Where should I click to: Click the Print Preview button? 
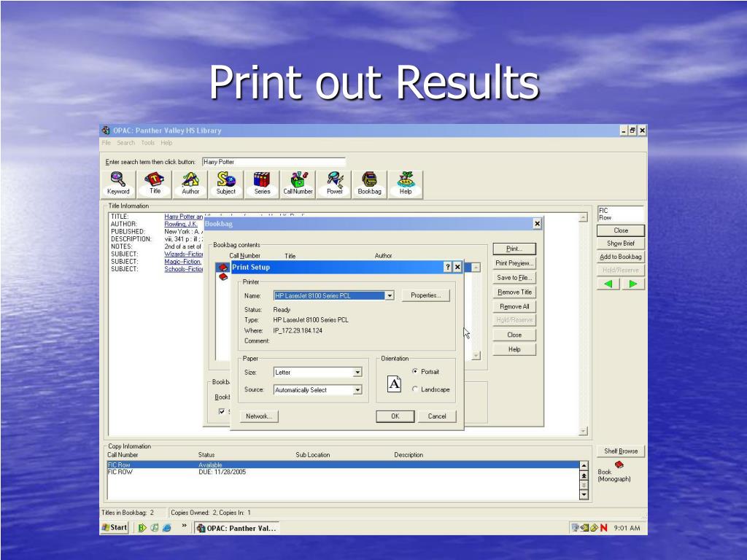coord(514,262)
